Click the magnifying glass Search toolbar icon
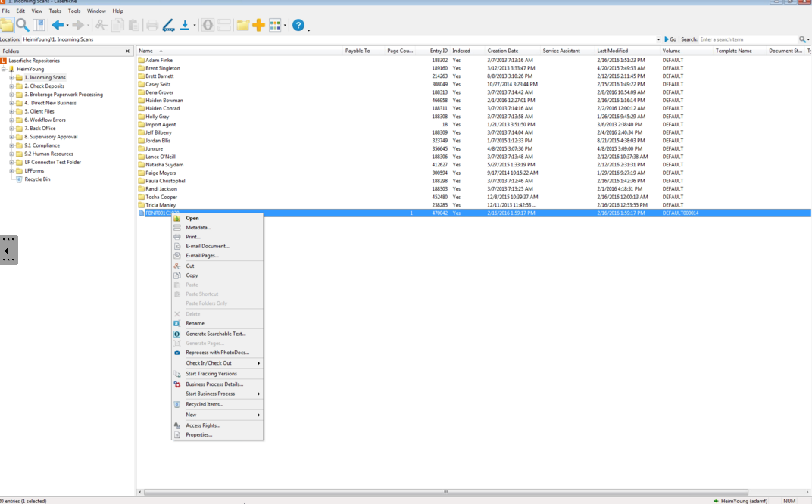The width and height of the screenshot is (812, 504). coord(23,26)
